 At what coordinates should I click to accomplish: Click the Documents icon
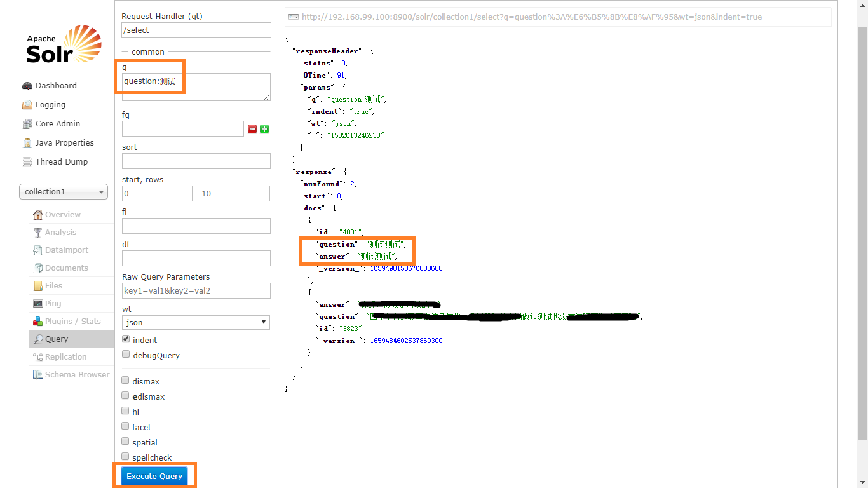[x=38, y=268]
